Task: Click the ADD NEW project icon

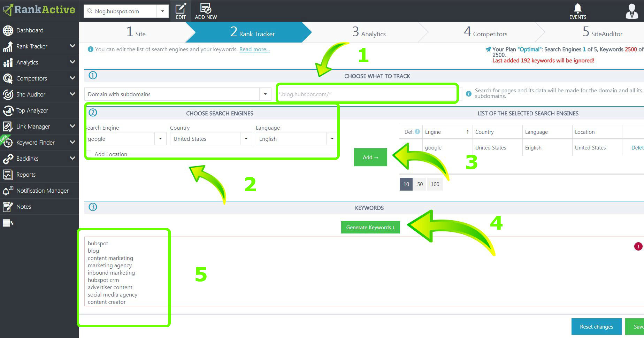Action: pos(206,11)
